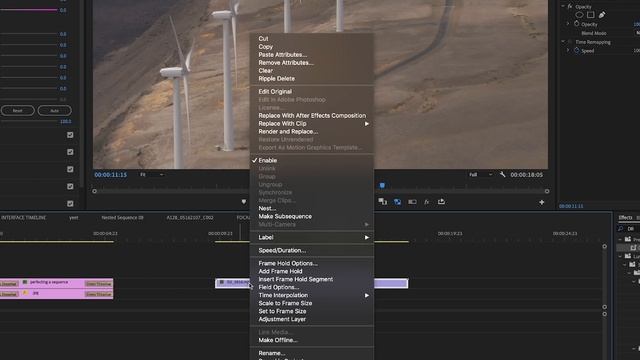This screenshot has height=360, width=640.
Task: Open the A128_05162107_C002 sequence tab
Action: click(190, 218)
